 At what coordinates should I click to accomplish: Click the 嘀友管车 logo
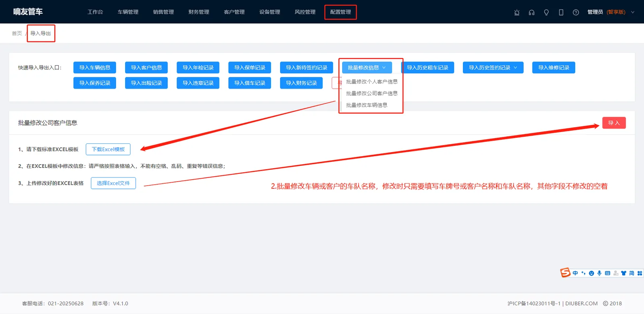click(28, 12)
